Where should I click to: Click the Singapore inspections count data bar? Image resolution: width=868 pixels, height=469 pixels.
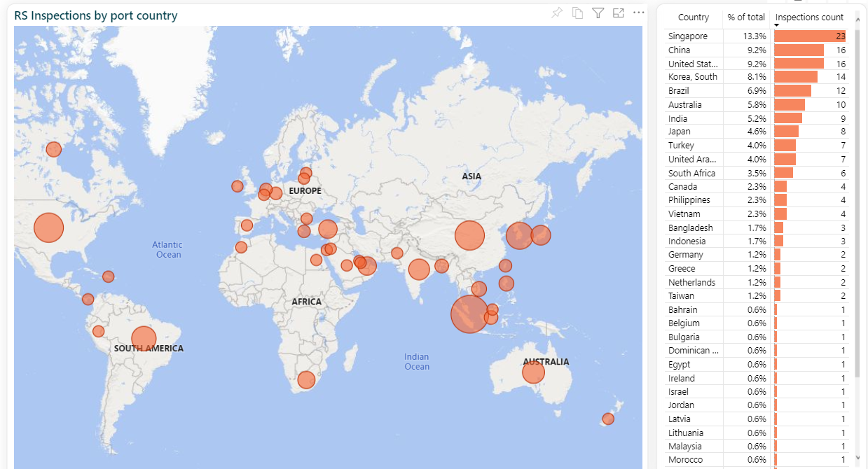[x=808, y=36]
